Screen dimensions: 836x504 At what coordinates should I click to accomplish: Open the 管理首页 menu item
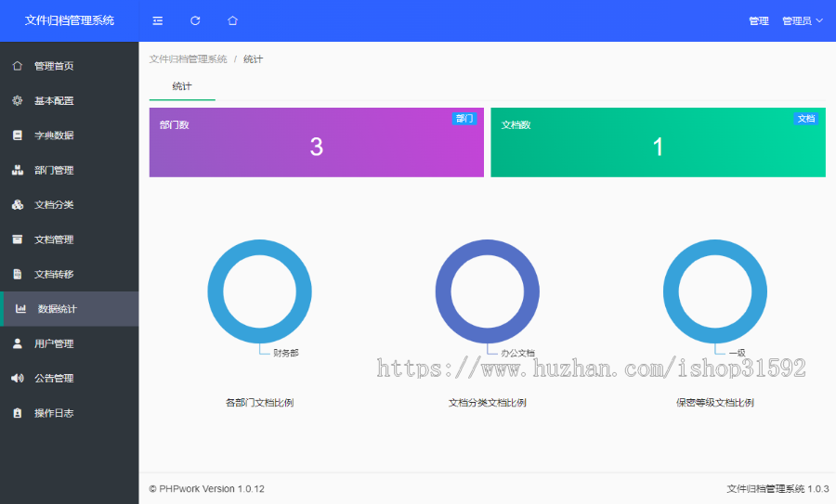coord(70,66)
